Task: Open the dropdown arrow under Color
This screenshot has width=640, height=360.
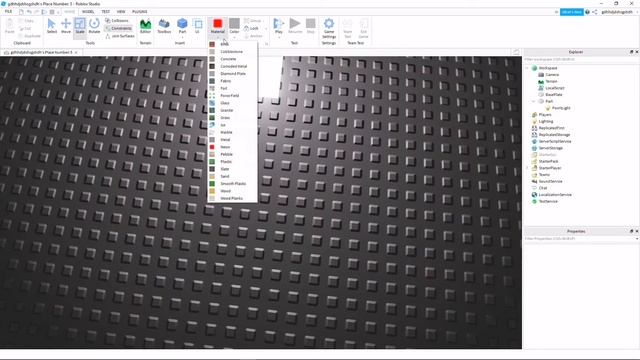Action: tap(234, 37)
